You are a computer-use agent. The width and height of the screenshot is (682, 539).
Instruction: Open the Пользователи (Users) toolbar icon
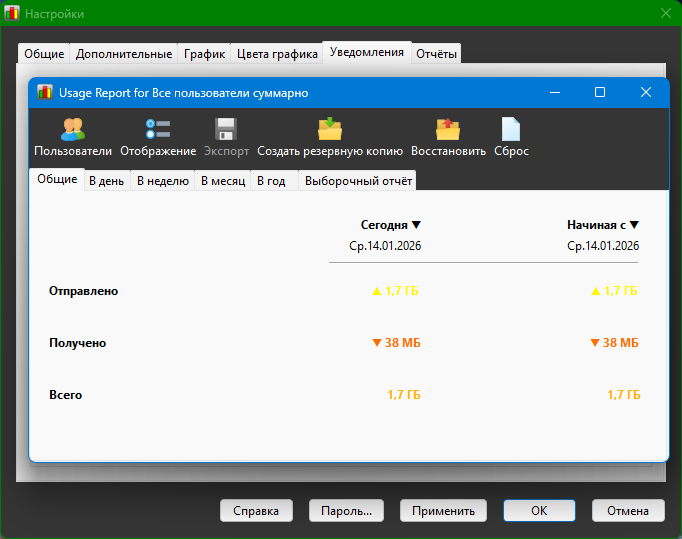(x=72, y=129)
